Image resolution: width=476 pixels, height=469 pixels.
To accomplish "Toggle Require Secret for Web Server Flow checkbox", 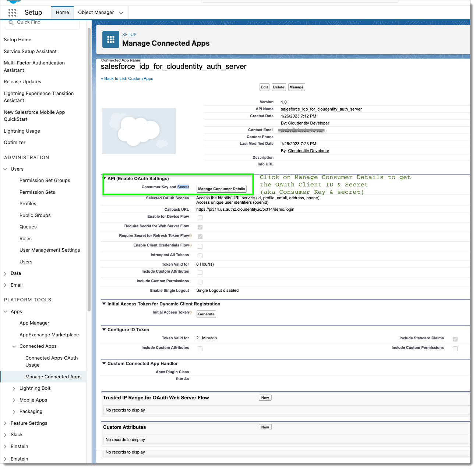I will pos(200,227).
